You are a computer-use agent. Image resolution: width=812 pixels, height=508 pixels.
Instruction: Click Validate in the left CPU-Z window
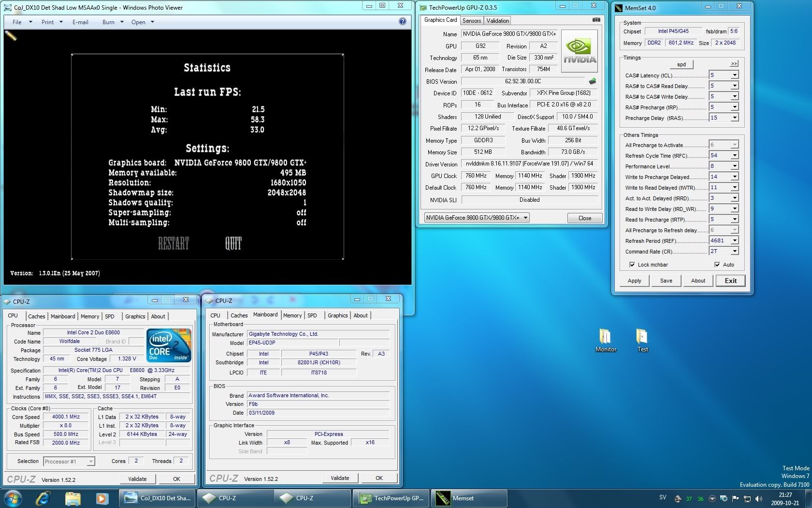(x=138, y=479)
